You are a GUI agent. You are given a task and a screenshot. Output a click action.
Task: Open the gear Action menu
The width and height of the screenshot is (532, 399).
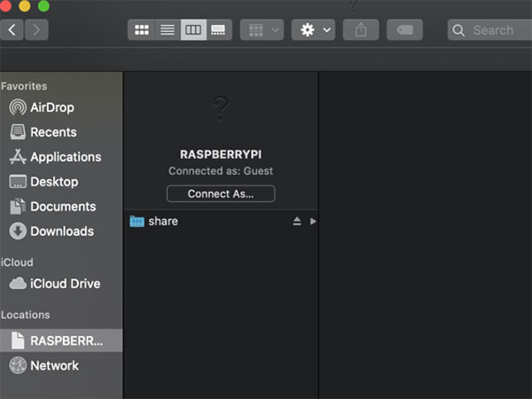pyautogui.click(x=313, y=30)
